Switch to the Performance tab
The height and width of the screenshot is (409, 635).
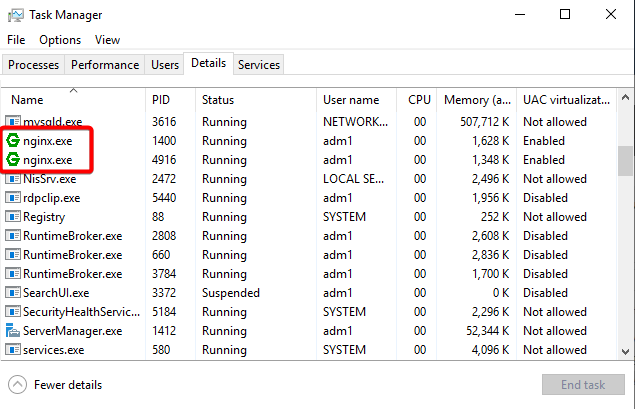[105, 65]
